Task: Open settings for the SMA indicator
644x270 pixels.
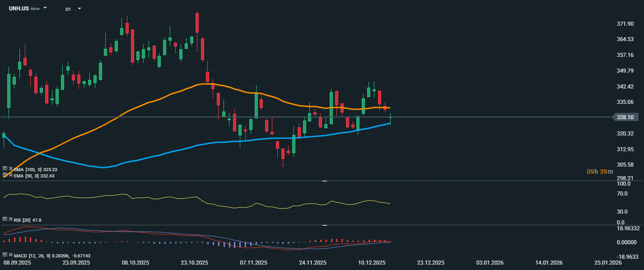Action: point(5,168)
